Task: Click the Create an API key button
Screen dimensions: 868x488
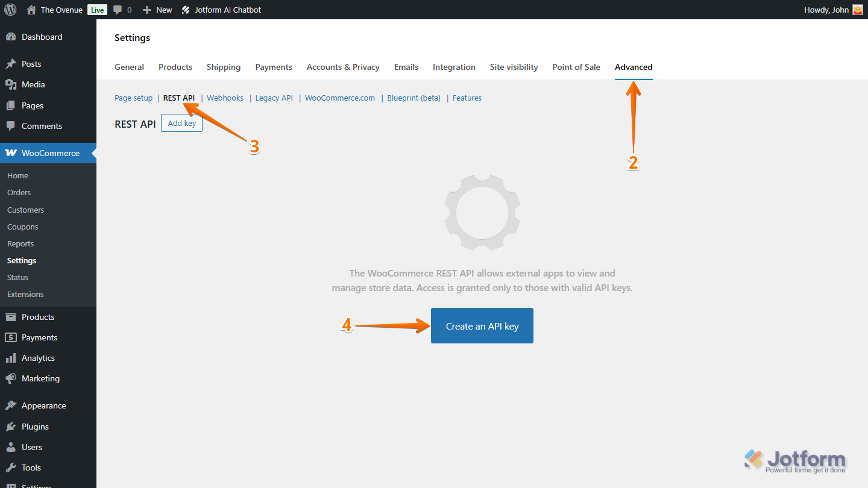Action: [x=482, y=325]
